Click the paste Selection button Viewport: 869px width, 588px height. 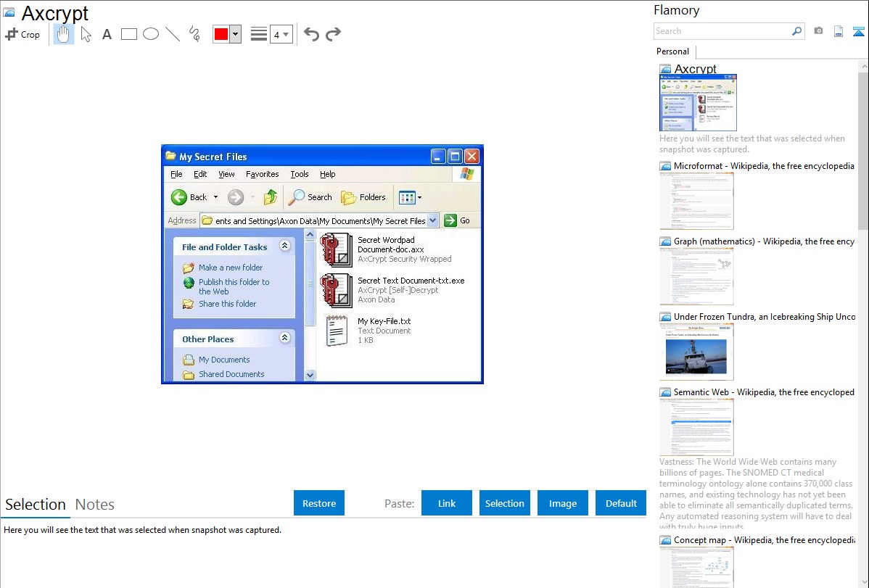pyautogui.click(x=504, y=503)
